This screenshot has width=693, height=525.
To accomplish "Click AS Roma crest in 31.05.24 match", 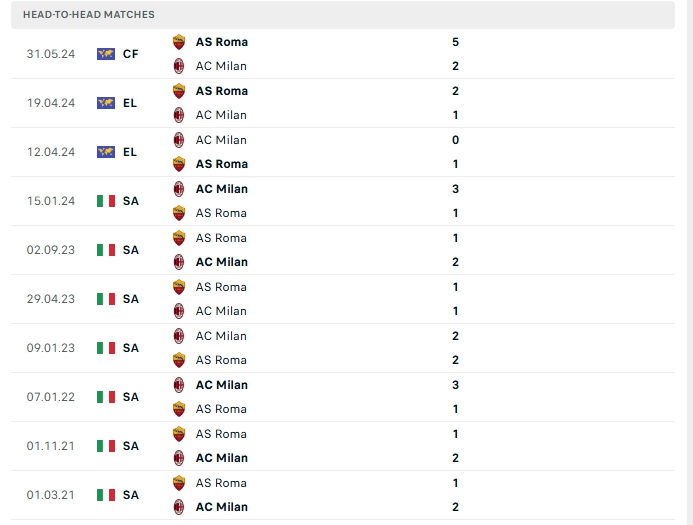I will click(x=179, y=42).
